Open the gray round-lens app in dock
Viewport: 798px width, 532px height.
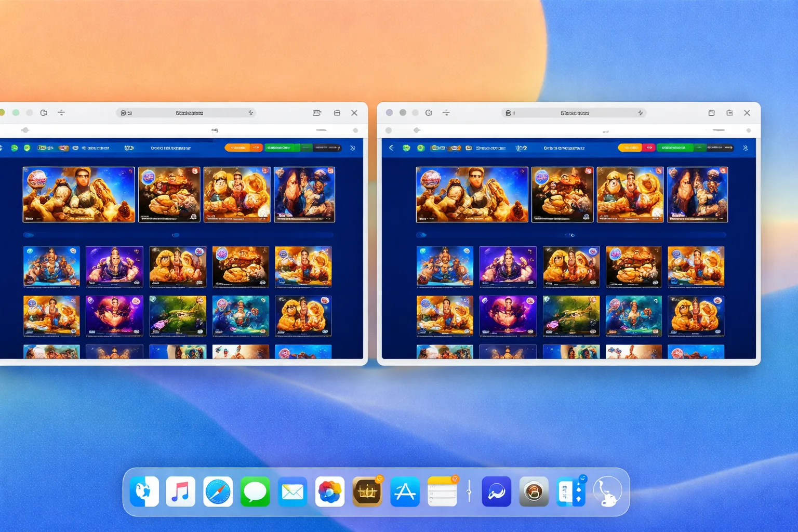(x=534, y=491)
